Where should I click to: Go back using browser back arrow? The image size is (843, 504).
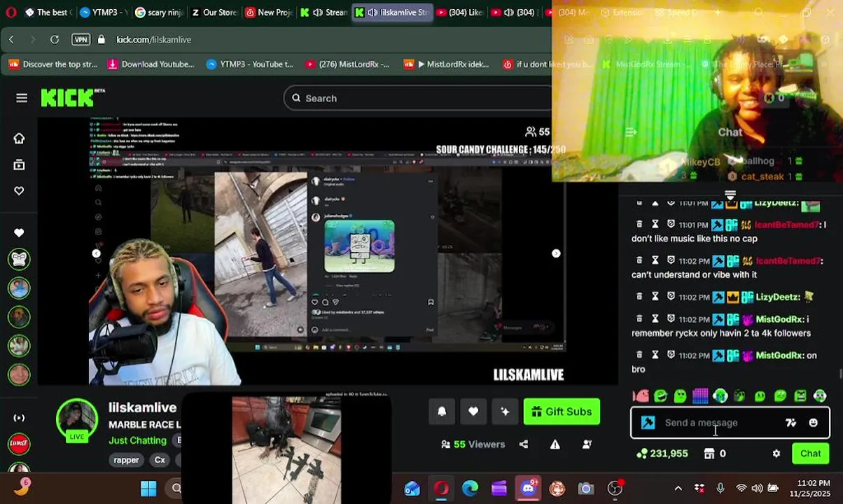point(11,39)
